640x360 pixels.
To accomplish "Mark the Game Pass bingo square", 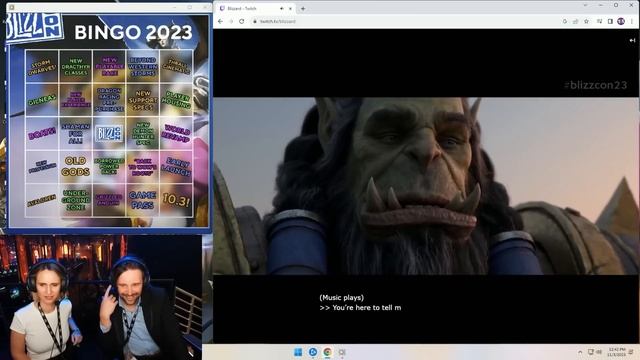I will (x=142, y=200).
